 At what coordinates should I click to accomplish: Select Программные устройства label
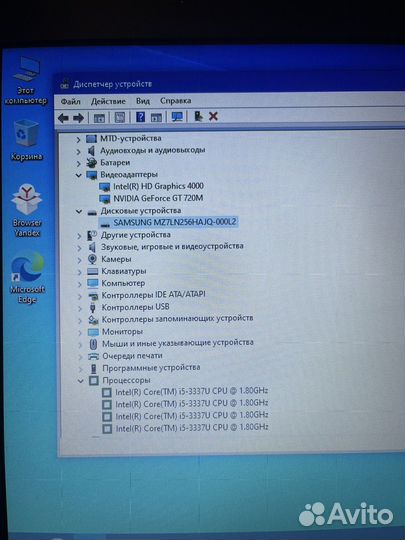click(151, 368)
